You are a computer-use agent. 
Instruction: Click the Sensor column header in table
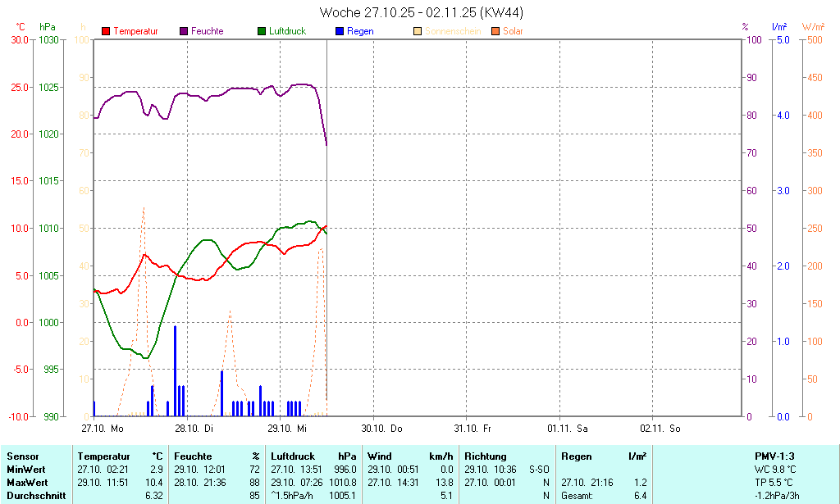(22, 456)
